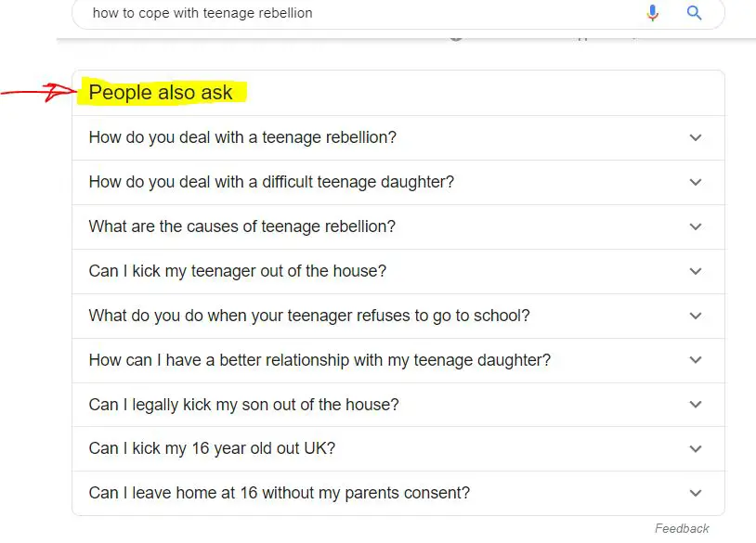
Task: Expand chevron for leave home at 16 question
Action: click(x=696, y=494)
